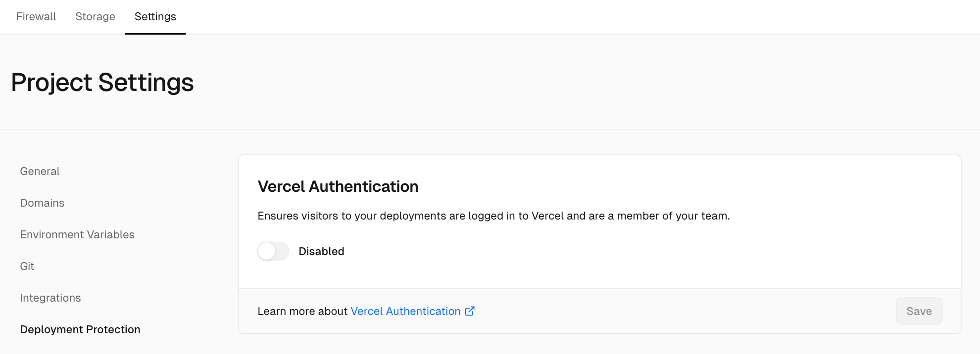Open the Firewall tab
This screenshot has width=980, height=354.
[x=36, y=17]
